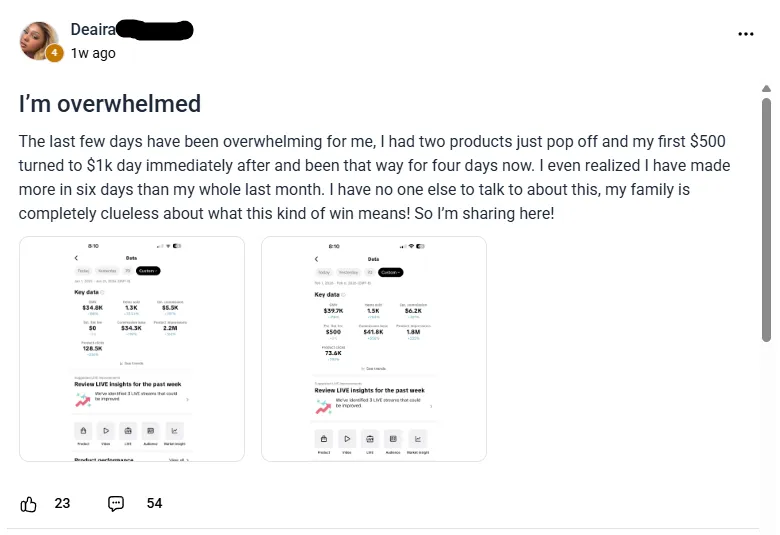
Task: Click the Product icon in the right screenshot
Action: [x=324, y=438]
